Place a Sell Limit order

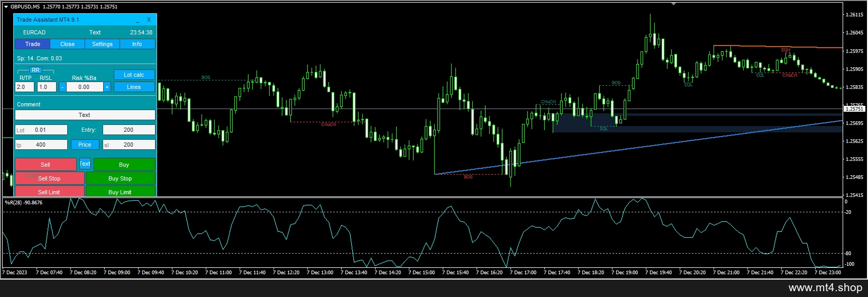49,192
